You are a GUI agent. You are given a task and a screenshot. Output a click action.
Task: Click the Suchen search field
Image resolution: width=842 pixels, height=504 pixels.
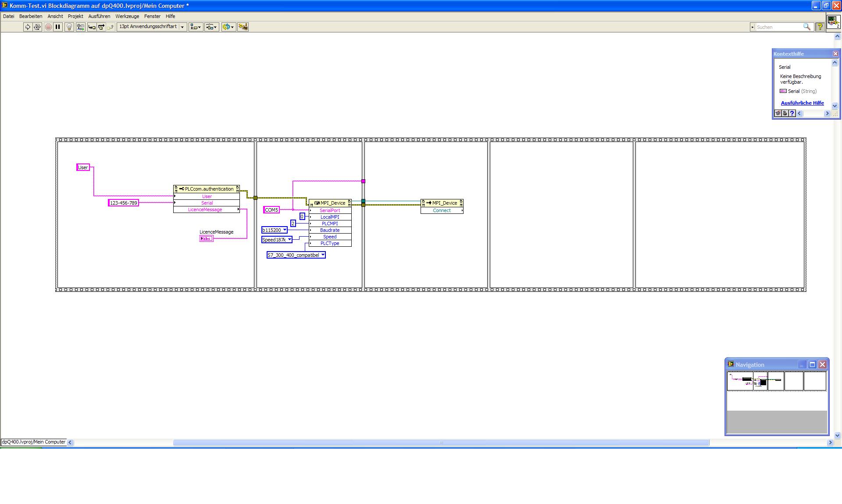click(778, 27)
